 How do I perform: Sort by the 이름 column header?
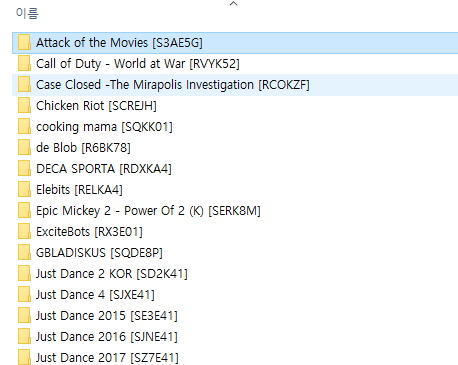pyautogui.click(x=27, y=13)
